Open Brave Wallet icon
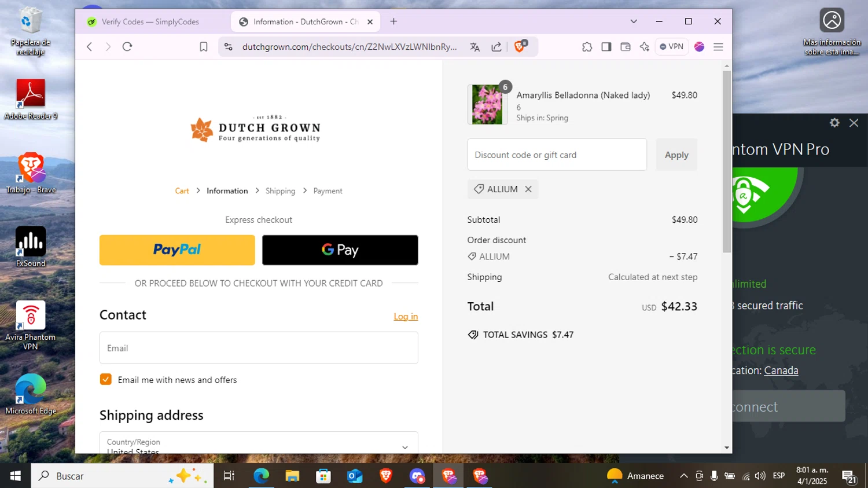 click(x=626, y=47)
